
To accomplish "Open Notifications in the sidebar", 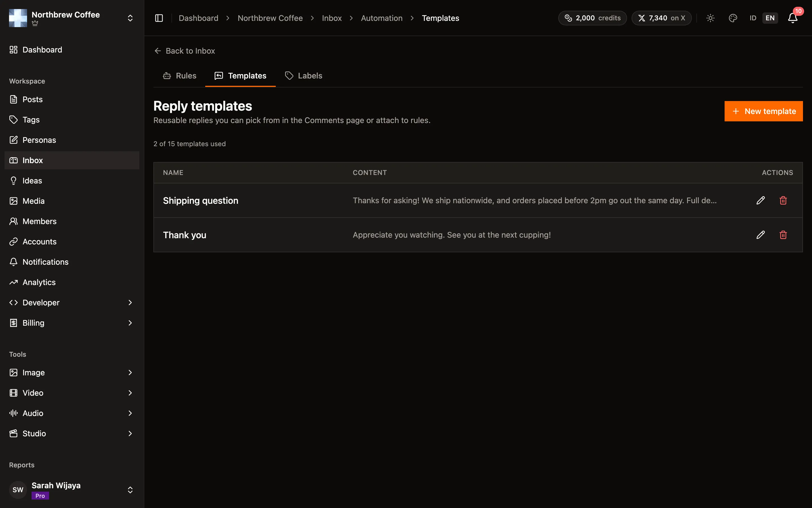I will tap(72, 262).
